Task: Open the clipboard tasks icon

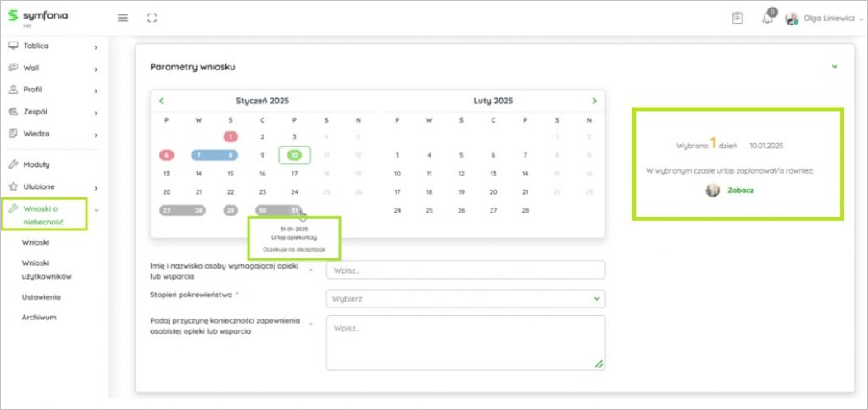Action: click(x=737, y=18)
